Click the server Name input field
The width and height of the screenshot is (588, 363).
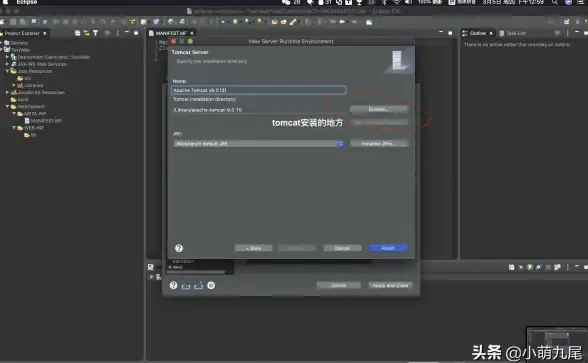(x=259, y=90)
